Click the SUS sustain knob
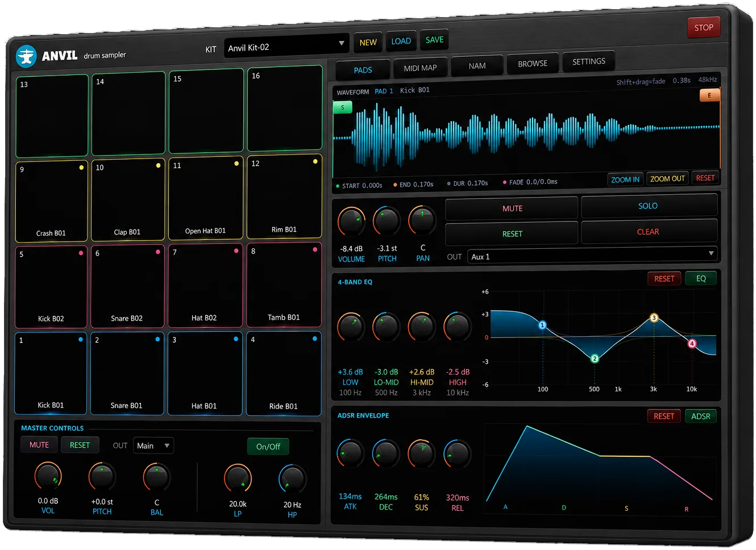Image resolution: width=756 pixels, height=550 pixels. tap(422, 453)
